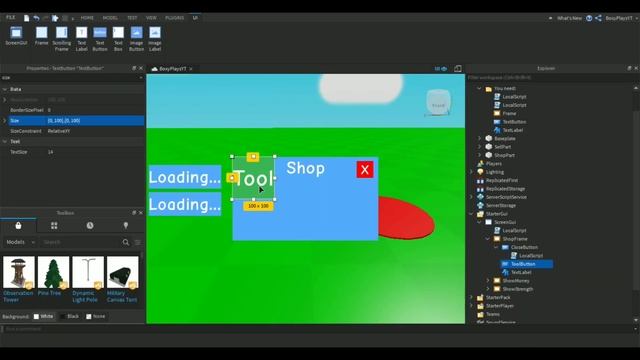Click the Military Canvas Tent thumbnail
This screenshot has height=360, width=640.
(x=122, y=272)
